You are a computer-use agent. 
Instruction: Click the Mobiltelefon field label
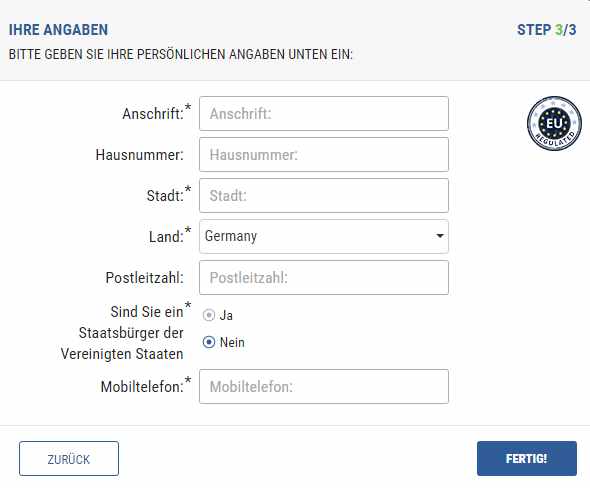(142, 386)
